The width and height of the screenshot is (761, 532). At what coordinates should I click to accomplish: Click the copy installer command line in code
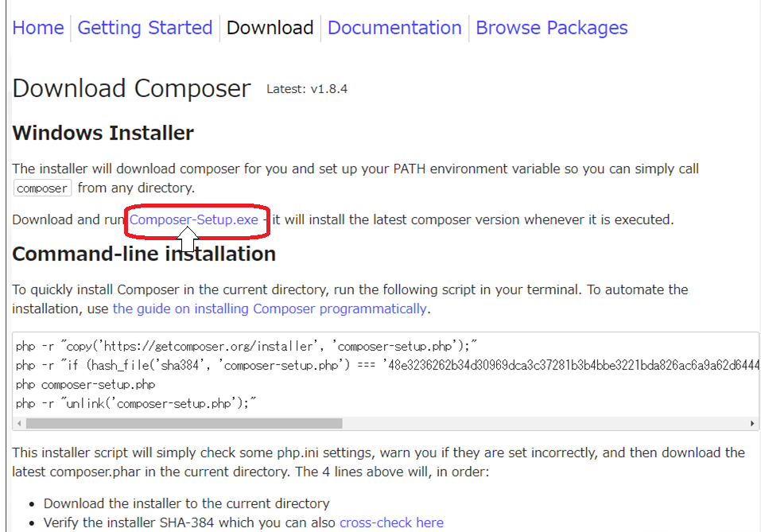point(246,346)
